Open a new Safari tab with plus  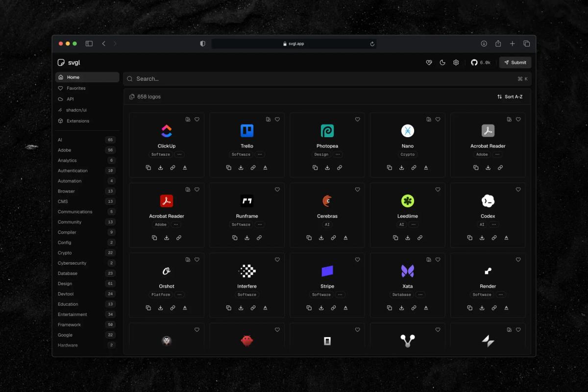point(513,44)
